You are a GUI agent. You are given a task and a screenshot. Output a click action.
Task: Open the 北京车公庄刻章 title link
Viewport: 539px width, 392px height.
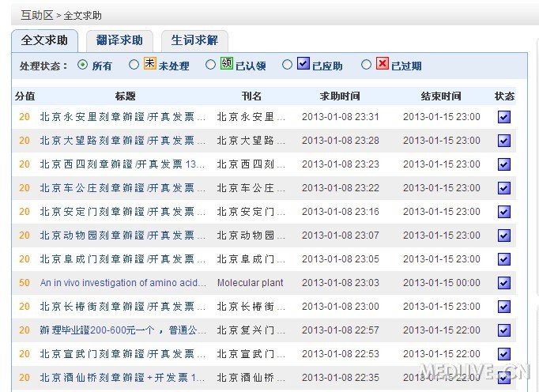point(122,188)
